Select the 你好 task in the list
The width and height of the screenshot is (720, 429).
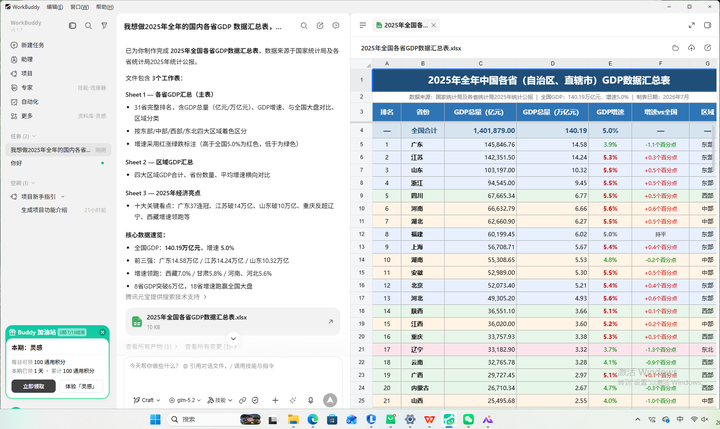58,163
